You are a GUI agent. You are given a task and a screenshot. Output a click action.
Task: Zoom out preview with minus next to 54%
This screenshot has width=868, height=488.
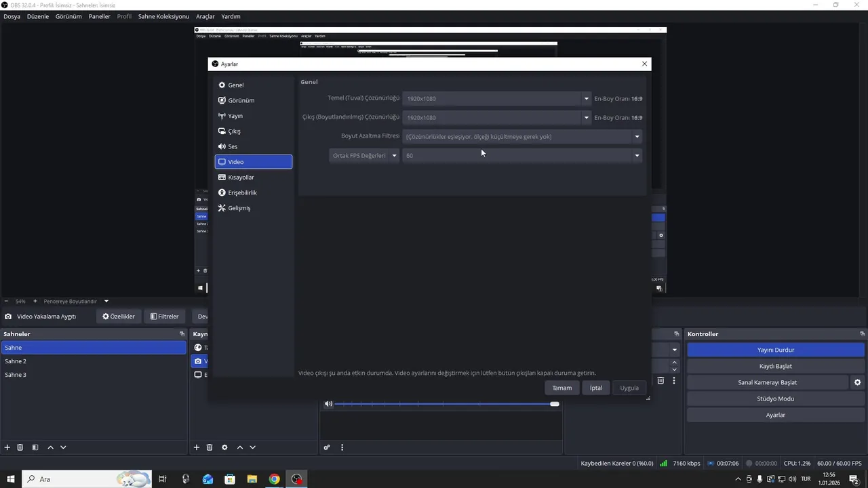coord(6,301)
